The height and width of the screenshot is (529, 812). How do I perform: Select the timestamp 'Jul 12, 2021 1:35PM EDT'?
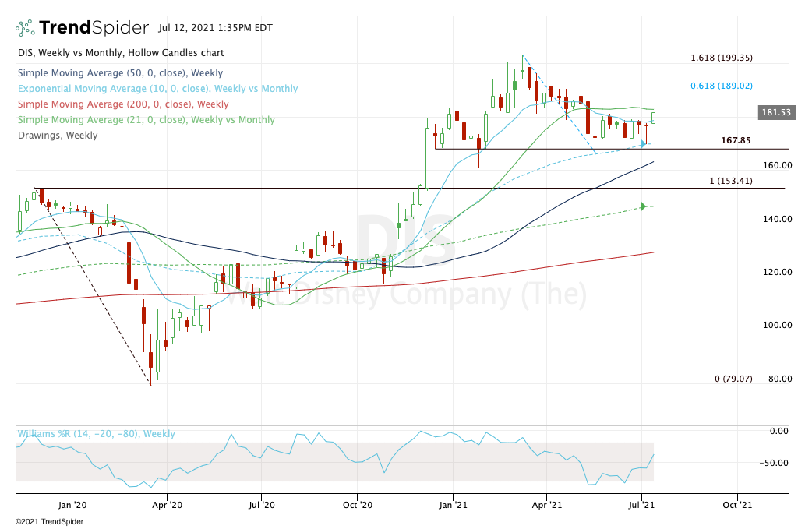point(215,28)
